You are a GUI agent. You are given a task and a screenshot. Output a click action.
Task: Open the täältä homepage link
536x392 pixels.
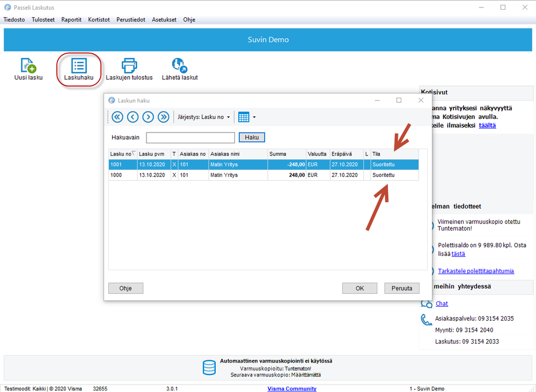point(487,125)
